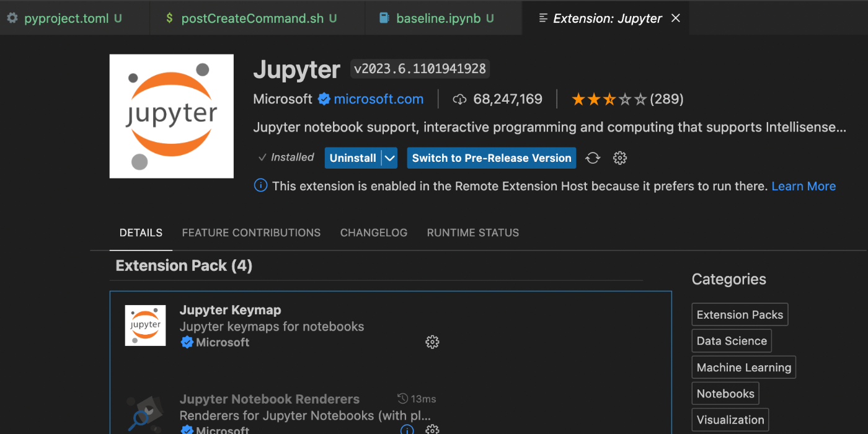Screen dimensions: 868x434
Task: Click the Data Science category
Action: coord(732,341)
